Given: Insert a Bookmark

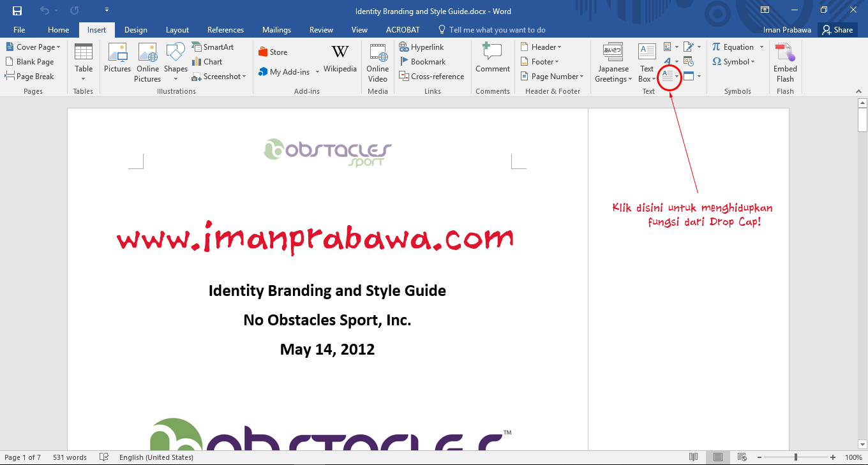Looking at the screenshot, I should point(423,61).
